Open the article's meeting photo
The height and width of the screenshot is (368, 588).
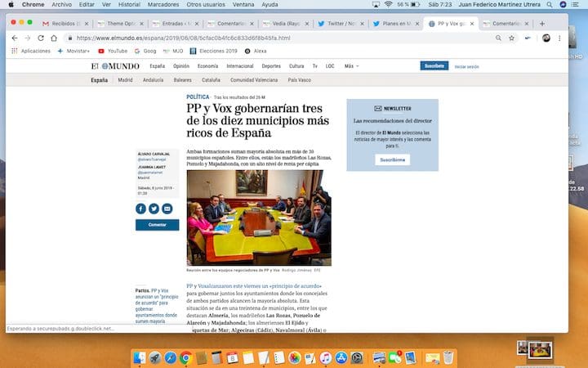(x=259, y=218)
